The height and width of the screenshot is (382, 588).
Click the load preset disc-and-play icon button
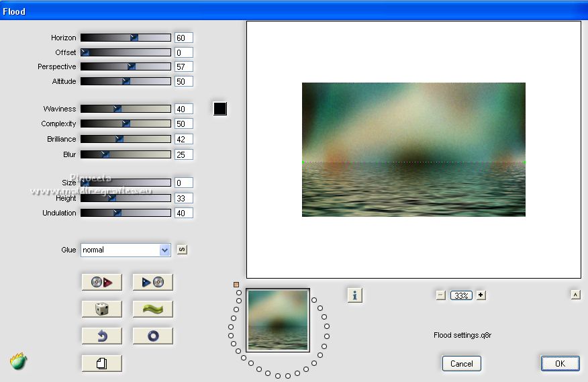point(101,282)
